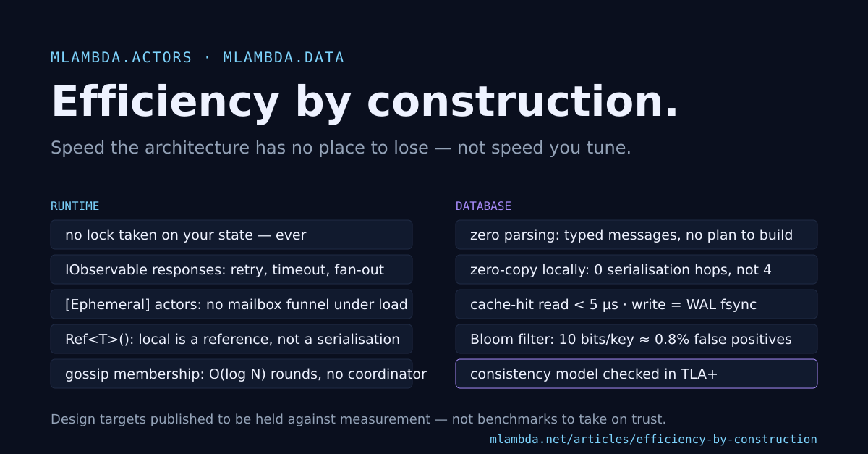This screenshot has height=454, width=868.
Task: Select the [Ephemeral] actors row
Action: pos(231,304)
